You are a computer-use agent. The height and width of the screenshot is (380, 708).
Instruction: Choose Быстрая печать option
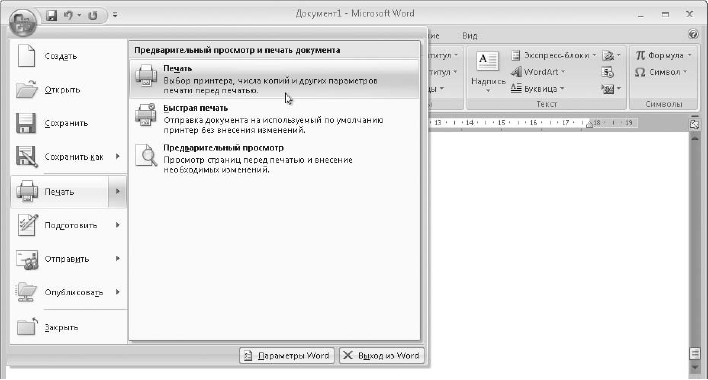click(x=274, y=119)
